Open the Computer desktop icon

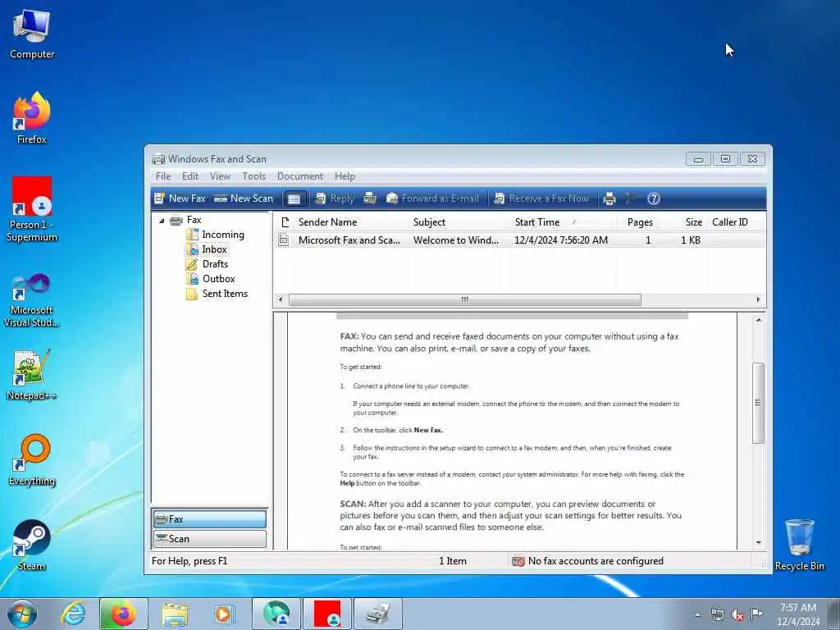(x=32, y=34)
